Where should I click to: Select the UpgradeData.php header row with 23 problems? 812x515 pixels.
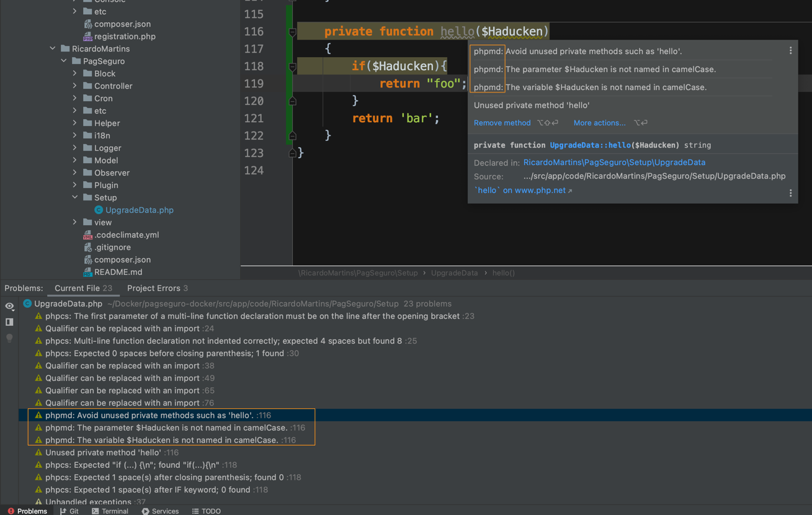pos(415,303)
